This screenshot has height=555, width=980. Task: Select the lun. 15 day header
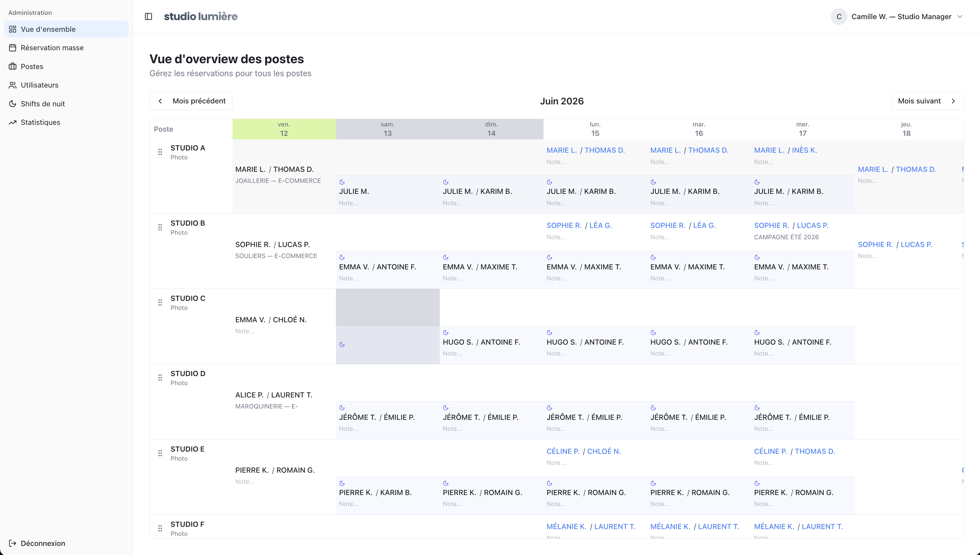coord(595,129)
